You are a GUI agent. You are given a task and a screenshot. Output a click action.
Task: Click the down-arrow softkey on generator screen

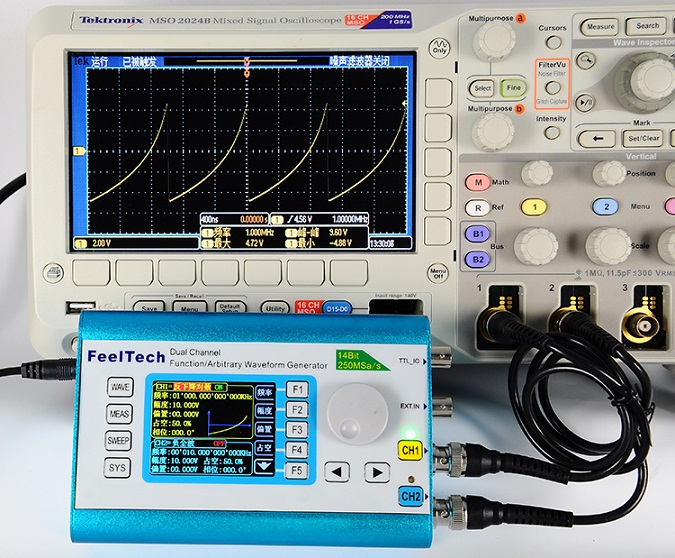(264, 466)
